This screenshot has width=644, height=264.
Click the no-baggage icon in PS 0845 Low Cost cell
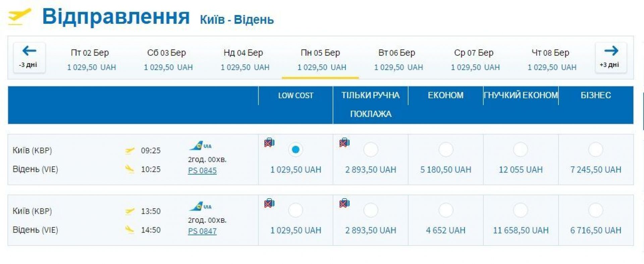[x=269, y=143]
